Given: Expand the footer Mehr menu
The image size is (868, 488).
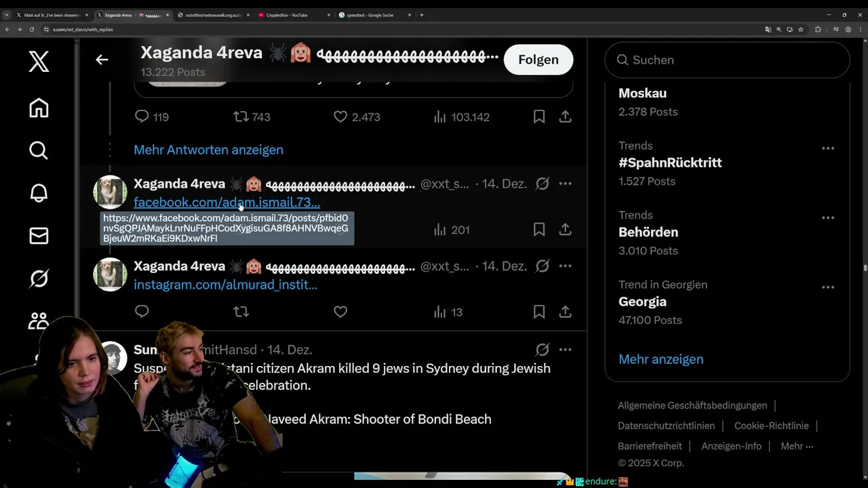Looking at the screenshot, I should click(x=797, y=446).
